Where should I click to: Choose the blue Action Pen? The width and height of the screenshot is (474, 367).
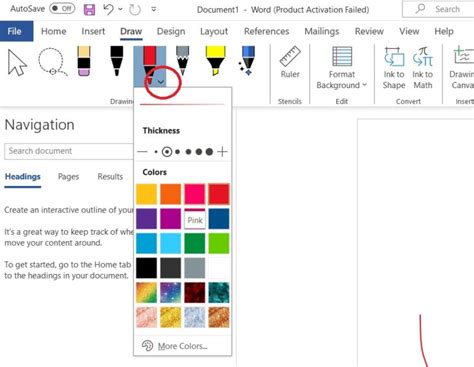(247, 61)
